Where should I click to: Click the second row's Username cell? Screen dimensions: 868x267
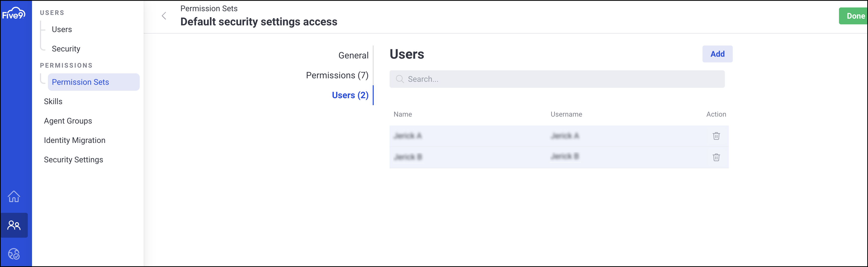tap(565, 156)
